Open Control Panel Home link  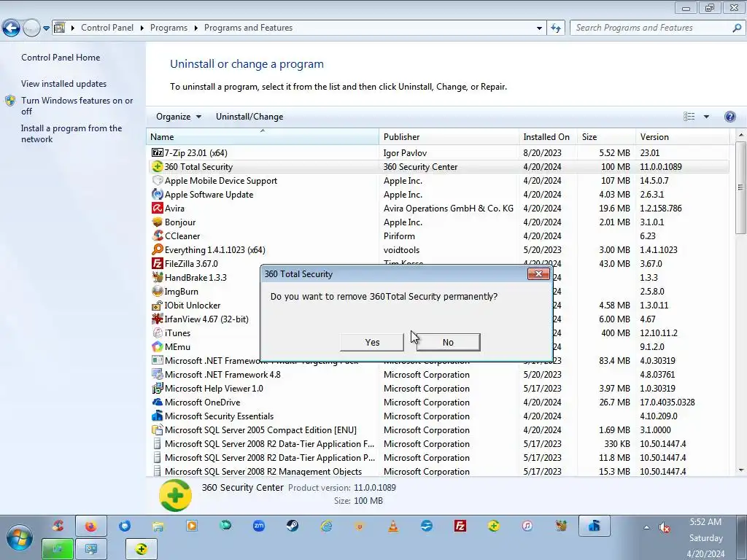point(61,58)
